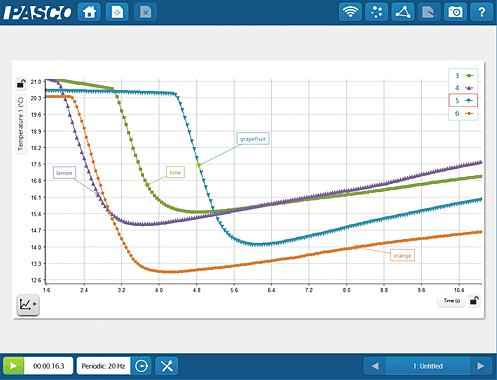Toggle the time axis lock
497x380 pixels.
(474, 301)
